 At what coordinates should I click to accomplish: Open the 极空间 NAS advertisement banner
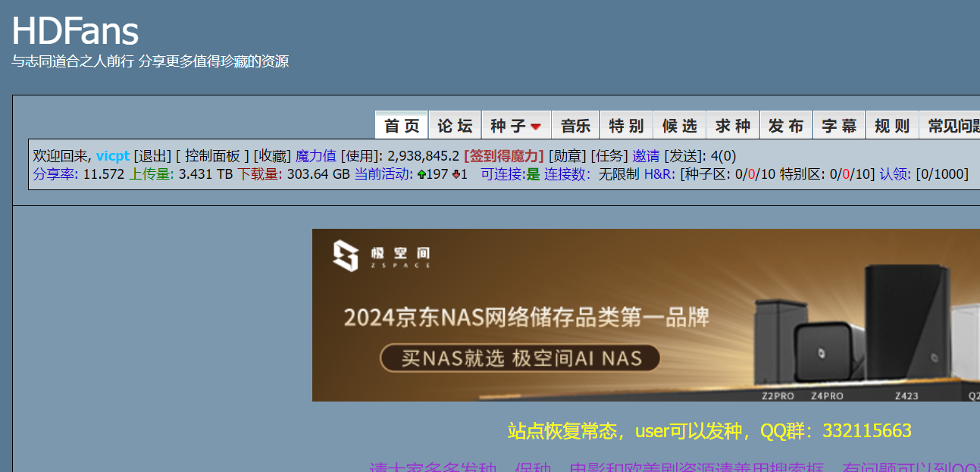pyautogui.click(x=646, y=315)
